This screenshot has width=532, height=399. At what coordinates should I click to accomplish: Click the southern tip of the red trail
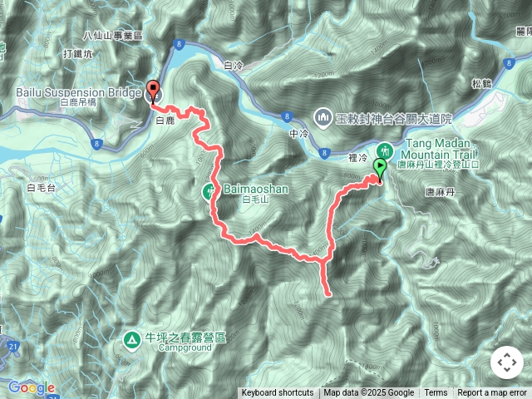328,294
